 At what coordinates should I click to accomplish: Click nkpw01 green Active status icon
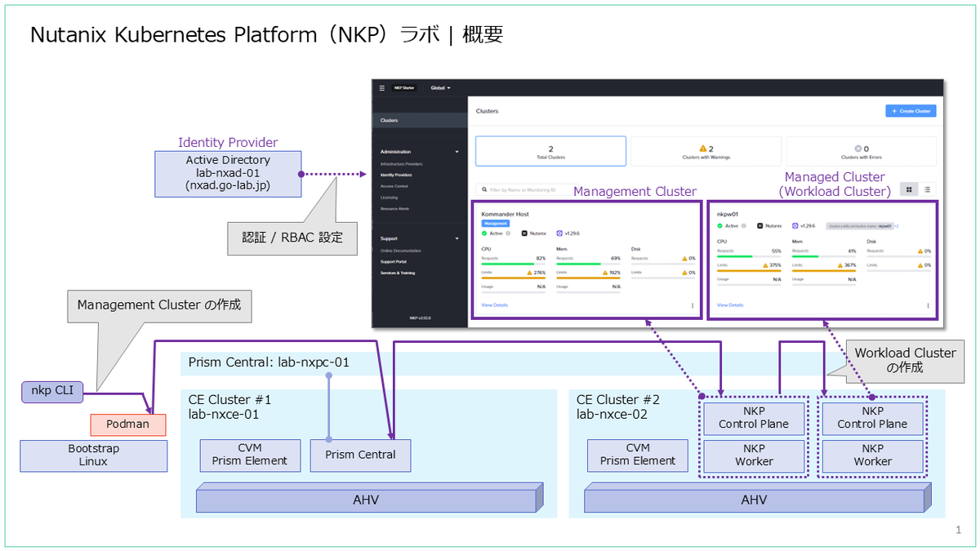(719, 225)
